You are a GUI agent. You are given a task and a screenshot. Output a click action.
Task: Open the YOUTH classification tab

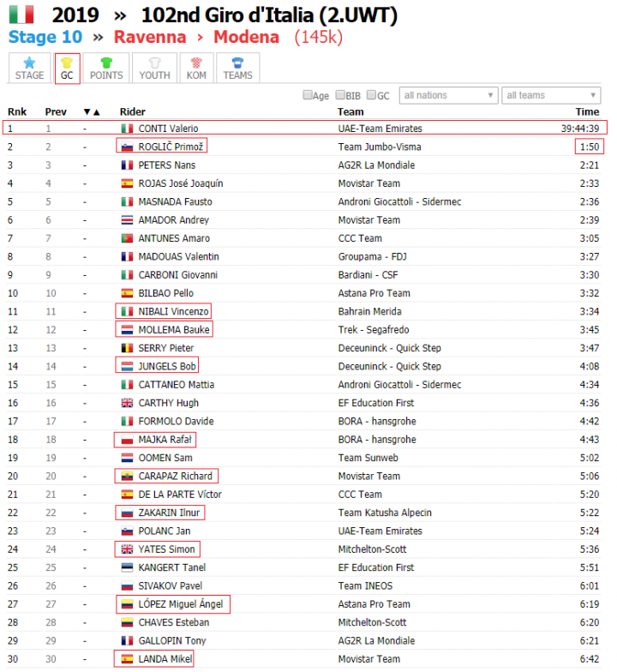pos(154,69)
